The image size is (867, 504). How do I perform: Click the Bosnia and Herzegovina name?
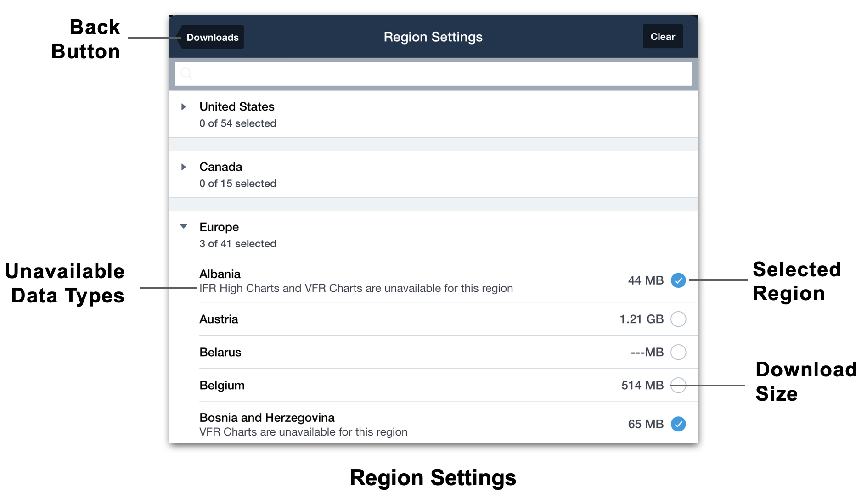(x=267, y=418)
